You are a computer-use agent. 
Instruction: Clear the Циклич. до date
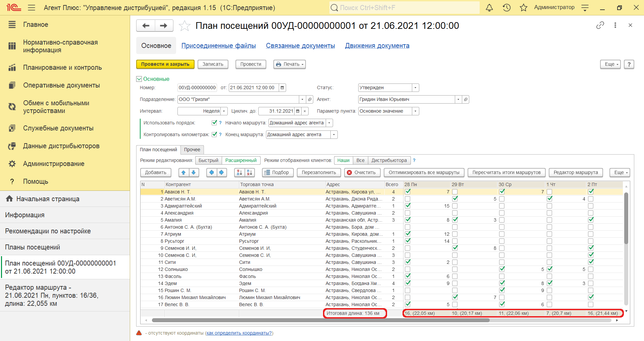tap(305, 111)
